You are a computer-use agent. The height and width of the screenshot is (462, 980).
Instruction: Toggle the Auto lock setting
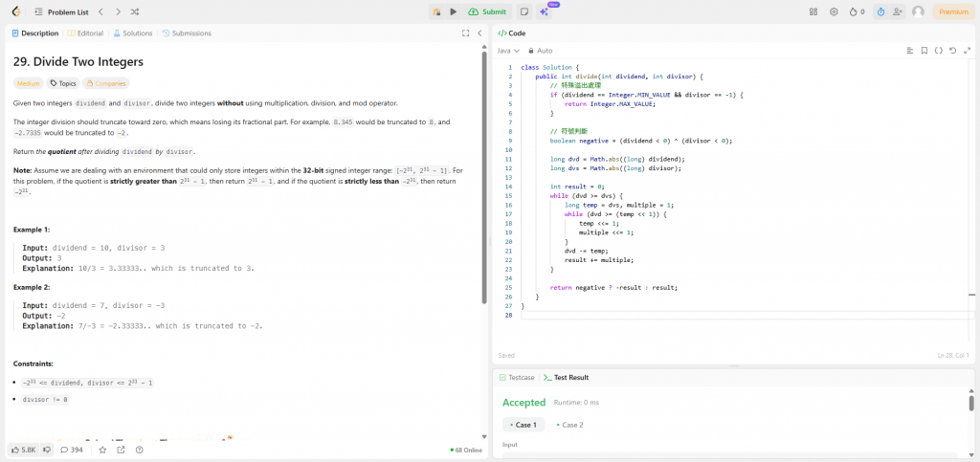[x=541, y=51]
